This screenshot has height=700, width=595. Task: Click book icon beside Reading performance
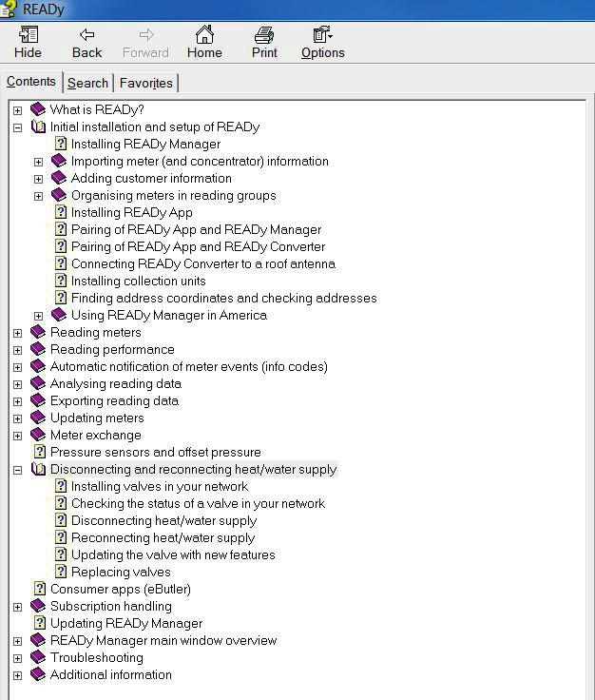coord(38,349)
